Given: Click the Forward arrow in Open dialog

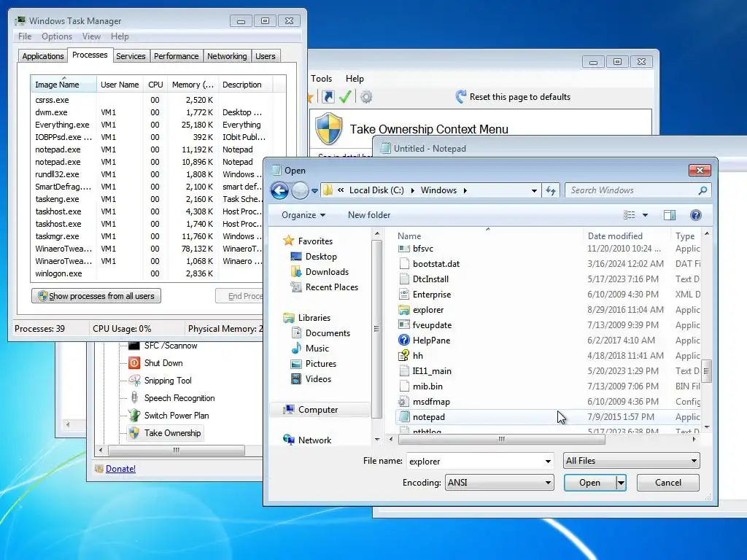Looking at the screenshot, I should coord(300,191).
